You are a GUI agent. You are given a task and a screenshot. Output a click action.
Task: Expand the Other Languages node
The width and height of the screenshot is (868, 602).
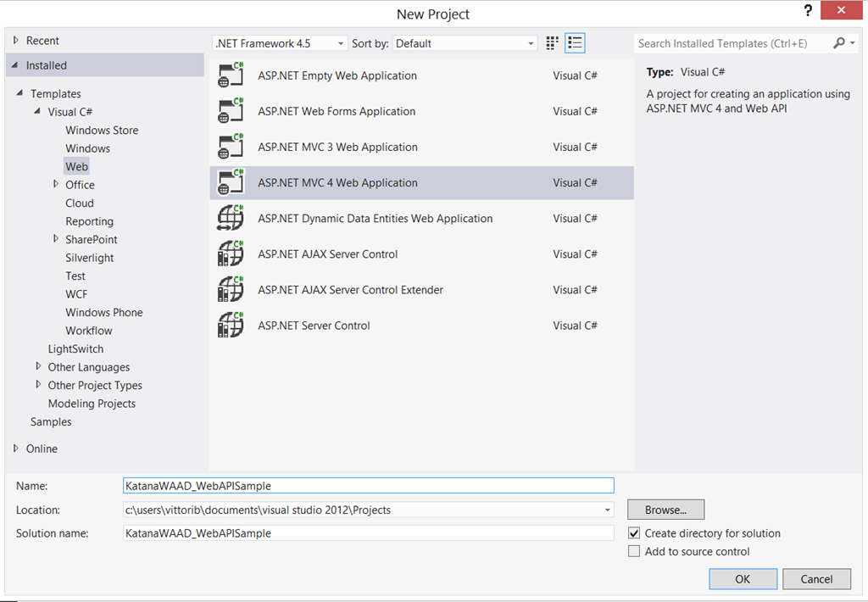click(38, 366)
